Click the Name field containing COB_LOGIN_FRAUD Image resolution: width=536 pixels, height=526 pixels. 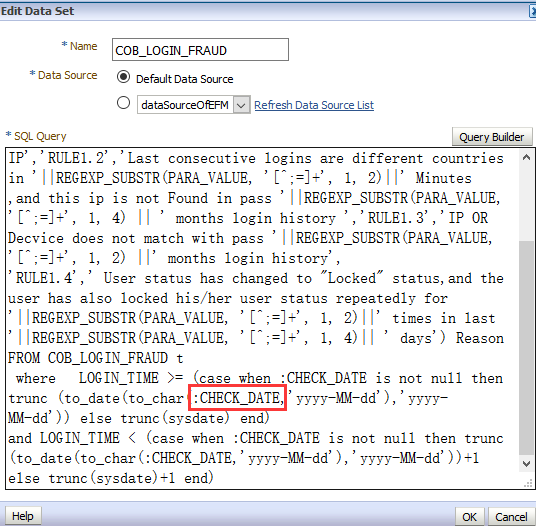200,50
